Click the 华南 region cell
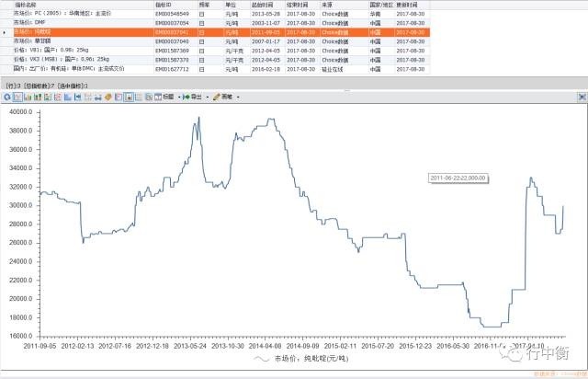Viewport: 588px width, 379px height. click(376, 14)
